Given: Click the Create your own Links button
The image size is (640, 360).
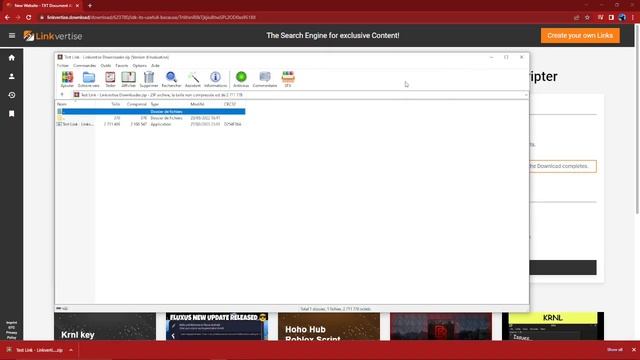Looking at the screenshot, I should (580, 36).
